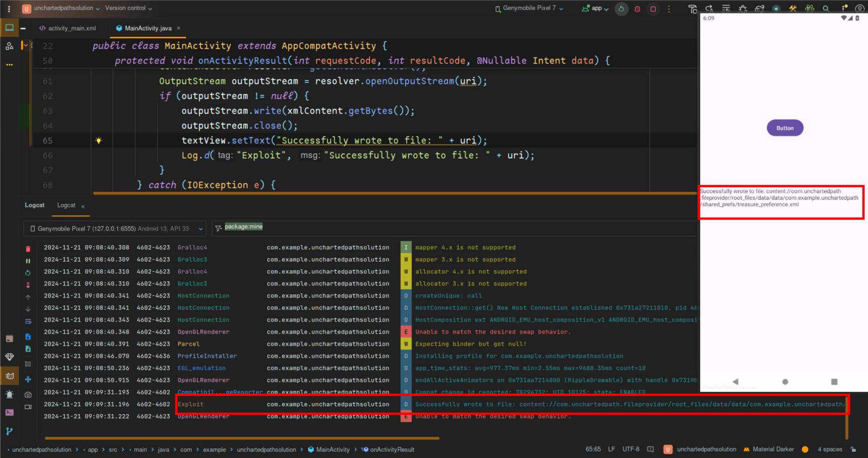Screen dimensions: 868x458
Task: Go to onActivityResult breadcrumb
Action: tap(388, 449)
